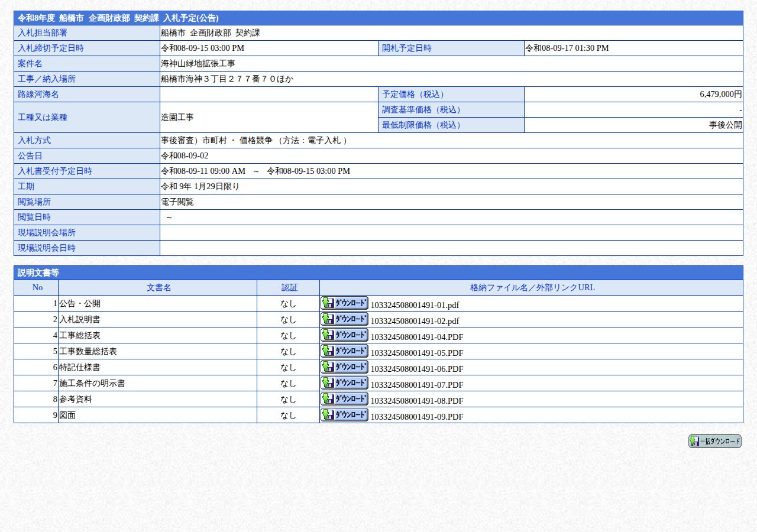Screen dimensions: 757x532
Task: Click the 入札書受付 period value 令和08-09-11 09:00 AM
Action: point(203,171)
